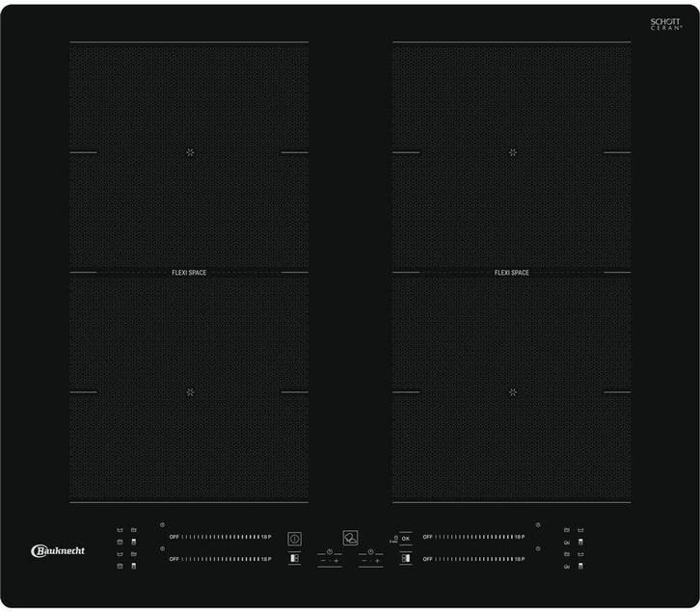Image resolution: width=700 pixels, height=612 pixels.
Task: Tap timer indicator above upper-left slider
Action: 162,525
